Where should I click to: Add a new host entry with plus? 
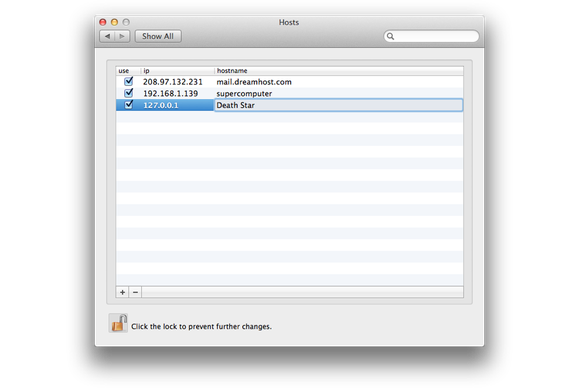(122, 292)
